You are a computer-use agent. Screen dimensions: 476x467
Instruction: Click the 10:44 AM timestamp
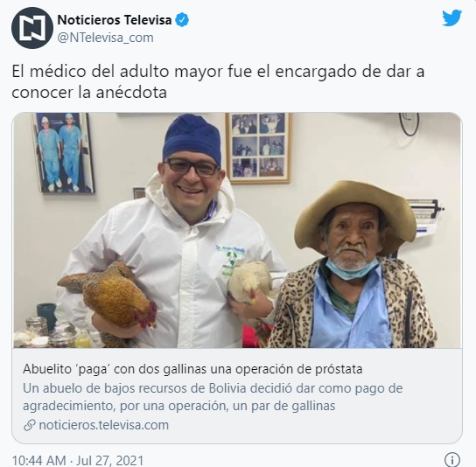tap(38, 460)
